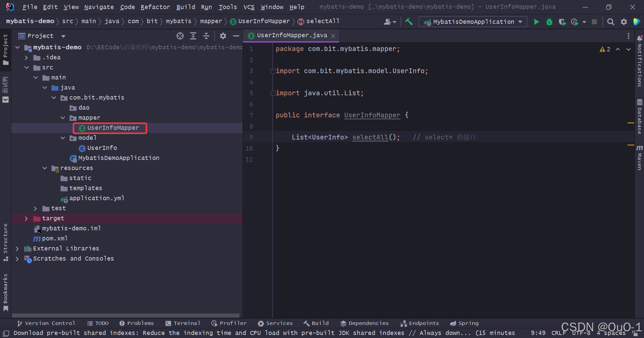The width and height of the screenshot is (644, 338).
Task: Collapse all in Project panel
Action: pyautogui.click(x=206, y=36)
